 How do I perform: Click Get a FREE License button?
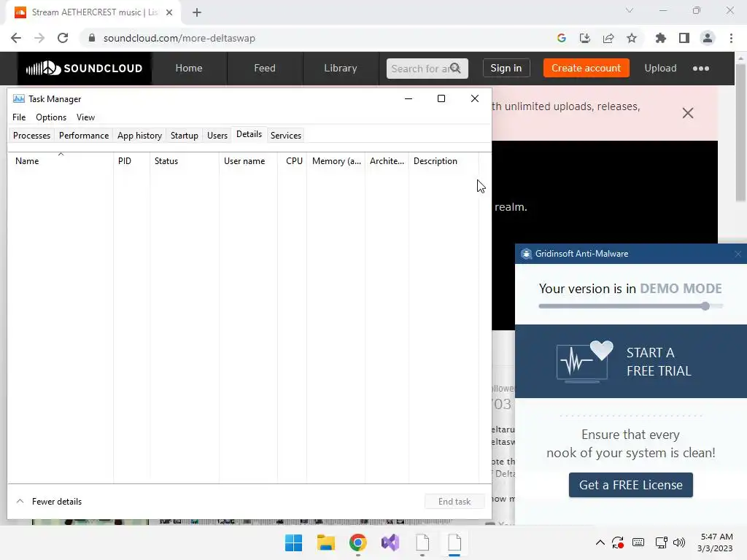[631, 485]
